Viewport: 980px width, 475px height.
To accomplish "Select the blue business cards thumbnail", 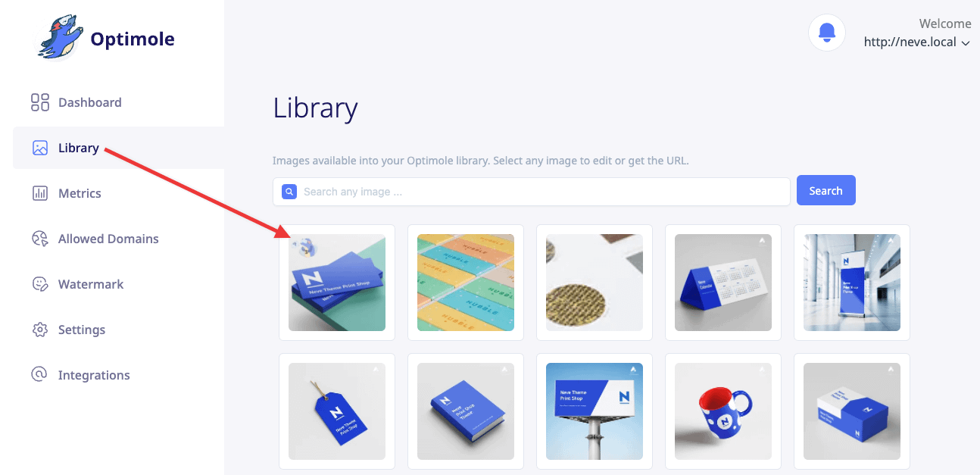I will tap(337, 283).
